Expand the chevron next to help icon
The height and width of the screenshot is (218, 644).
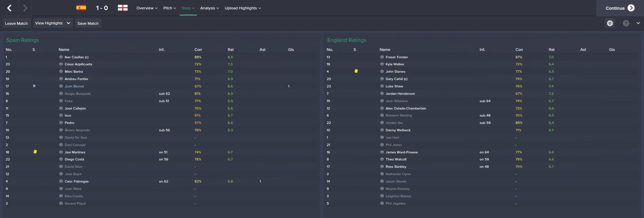[x=638, y=23]
